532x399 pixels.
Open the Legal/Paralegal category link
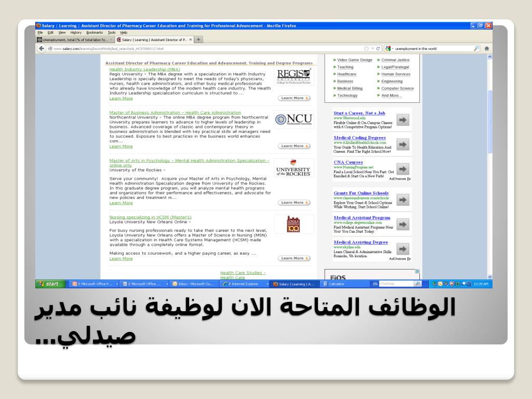395,67
